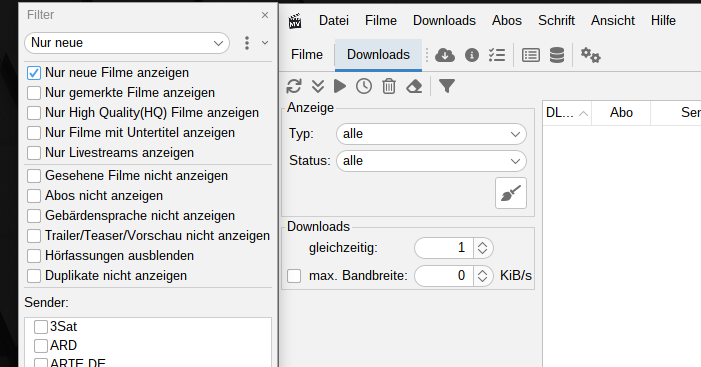Close the Filter panel

point(265,15)
